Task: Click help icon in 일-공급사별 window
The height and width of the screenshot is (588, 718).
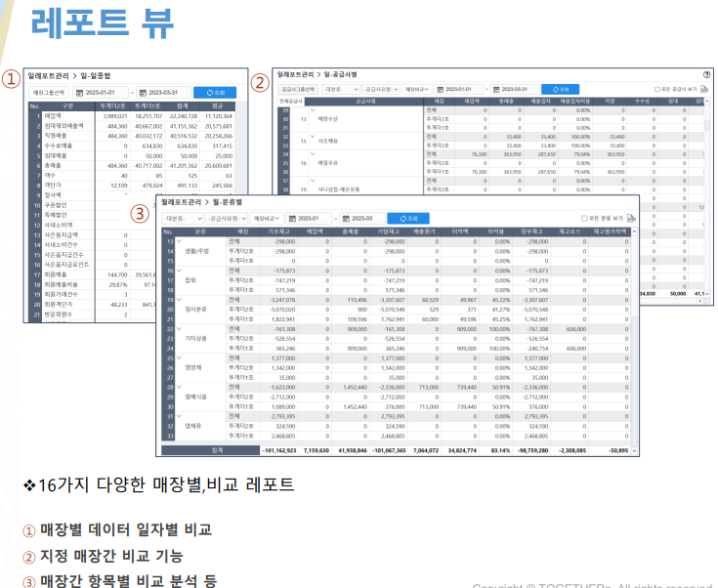Action: (707, 74)
